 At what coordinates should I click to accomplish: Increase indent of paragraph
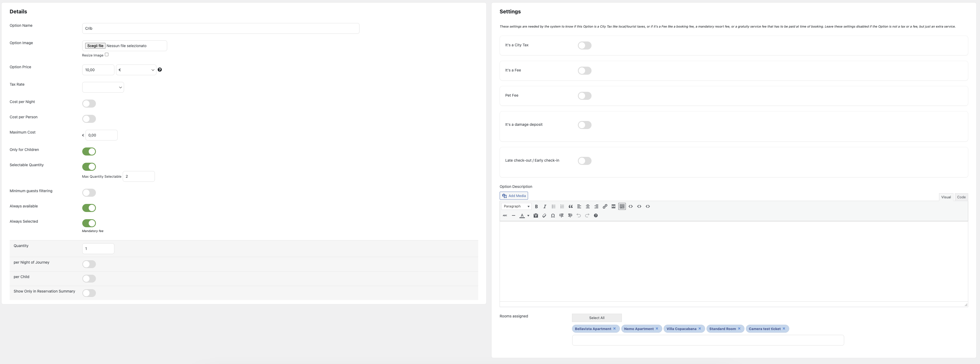click(570, 215)
